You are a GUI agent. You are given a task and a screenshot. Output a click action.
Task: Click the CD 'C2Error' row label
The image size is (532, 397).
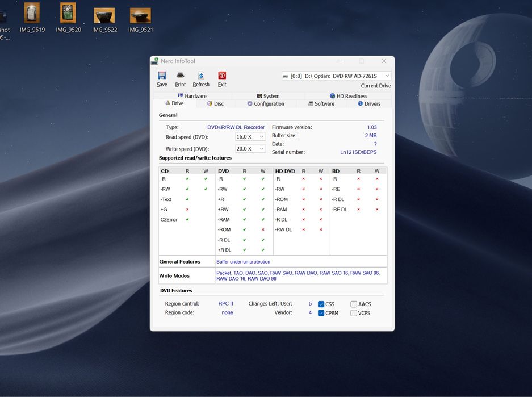coord(169,220)
